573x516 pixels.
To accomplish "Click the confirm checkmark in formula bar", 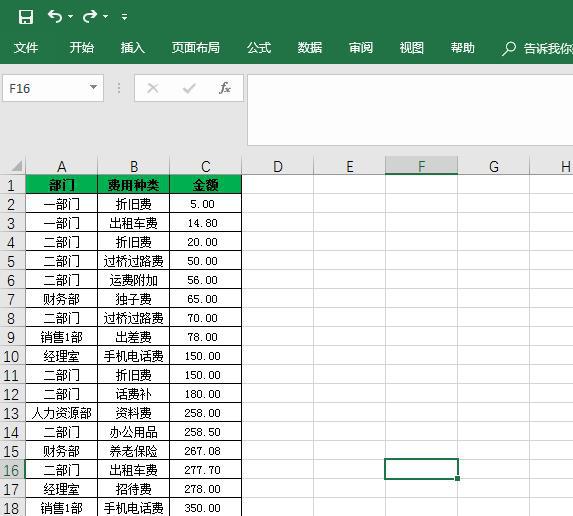I will click(189, 88).
